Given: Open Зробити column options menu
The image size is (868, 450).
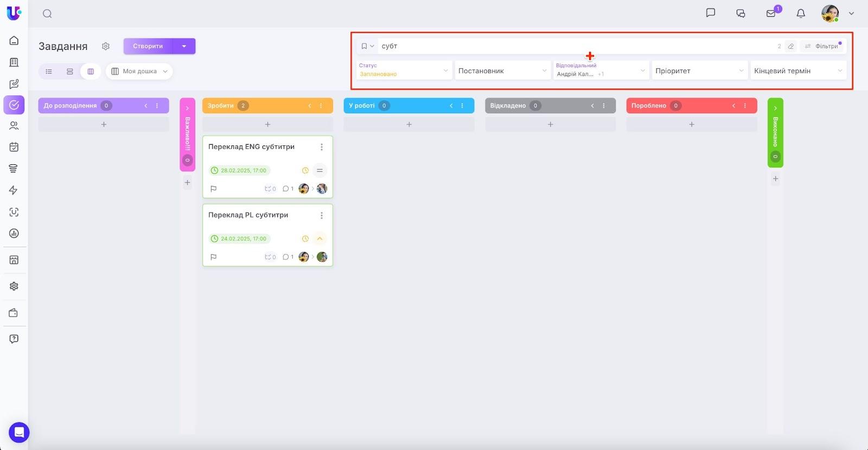Looking at the screenshot, I should pos(321,106).
